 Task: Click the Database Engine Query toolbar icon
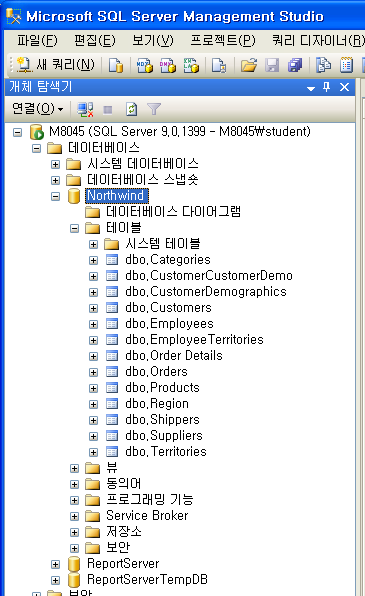(116, 65)
